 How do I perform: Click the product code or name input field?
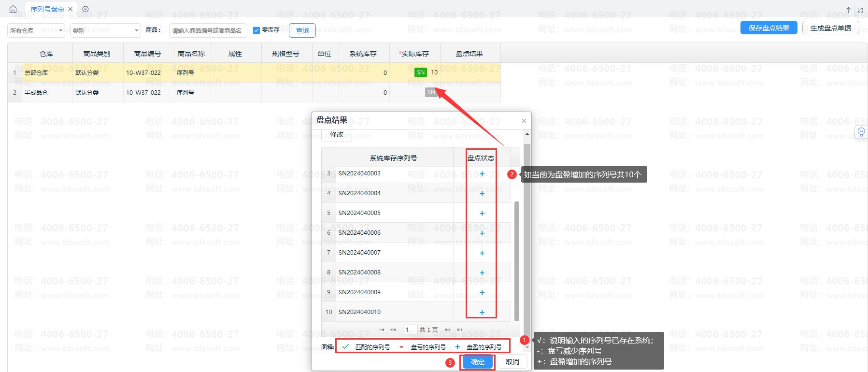tap(208, 30)
